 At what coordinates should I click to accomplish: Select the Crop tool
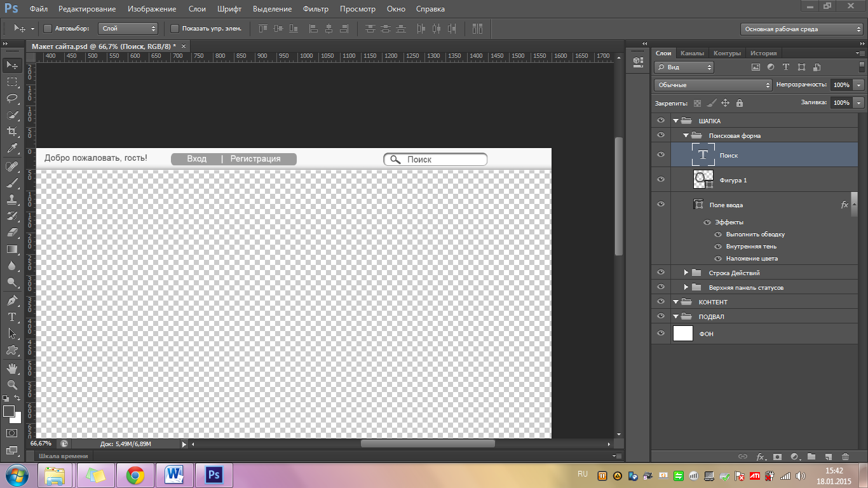(12, 132)
